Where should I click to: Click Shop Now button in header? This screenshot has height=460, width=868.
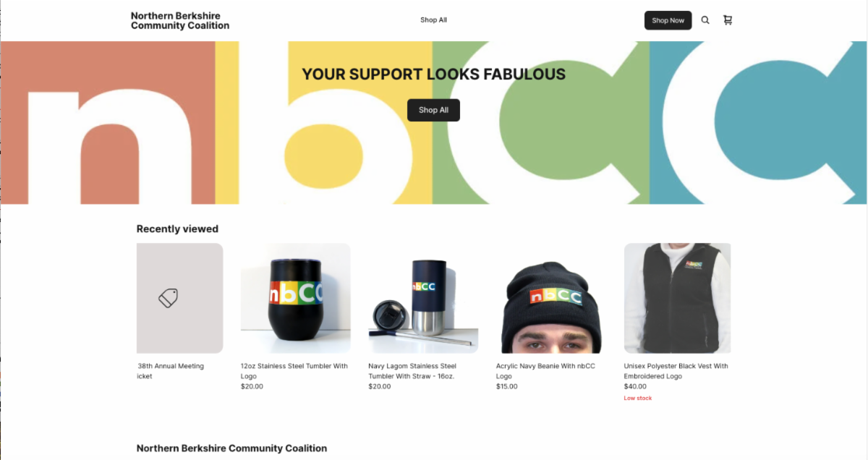(x=668, y=20)
